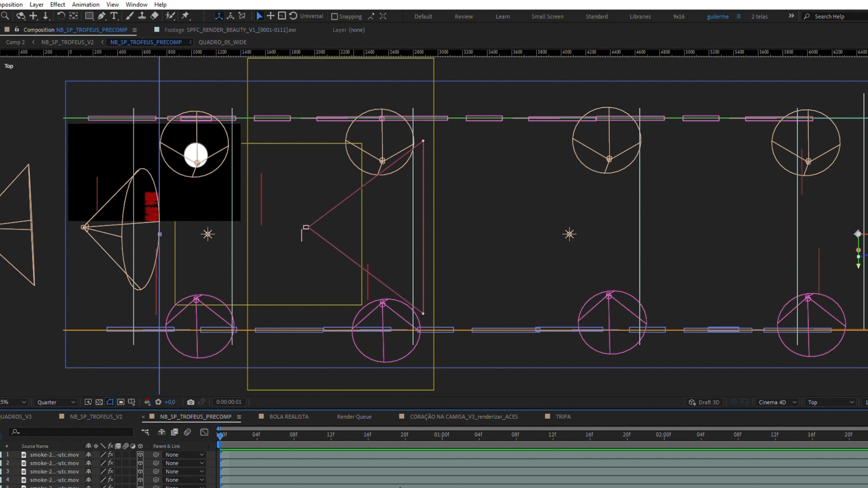Take snapshot with camera icon

click(x=190, y=402)
